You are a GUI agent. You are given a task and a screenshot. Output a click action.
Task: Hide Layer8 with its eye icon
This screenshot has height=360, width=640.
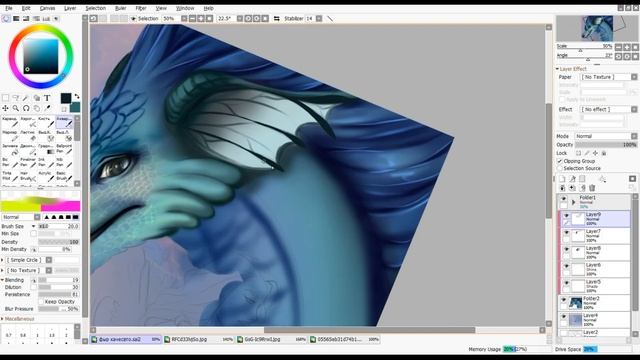tap(566, 249)
